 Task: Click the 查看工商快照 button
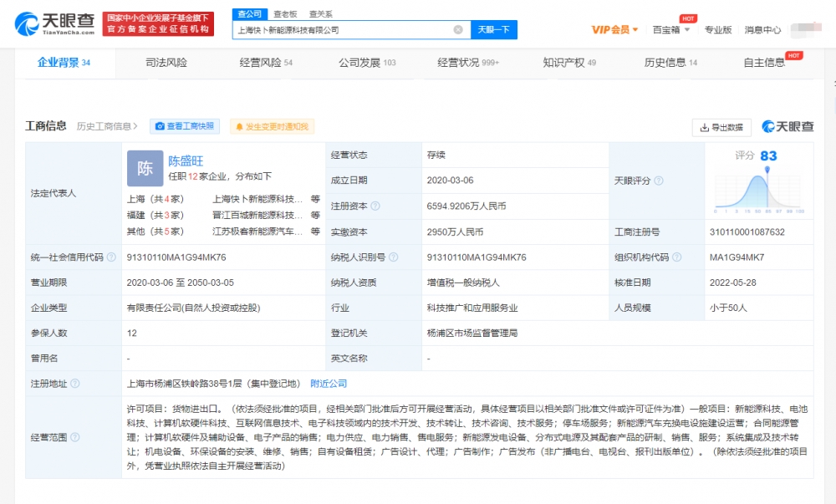pyautogui.click(x=185, y=126)
